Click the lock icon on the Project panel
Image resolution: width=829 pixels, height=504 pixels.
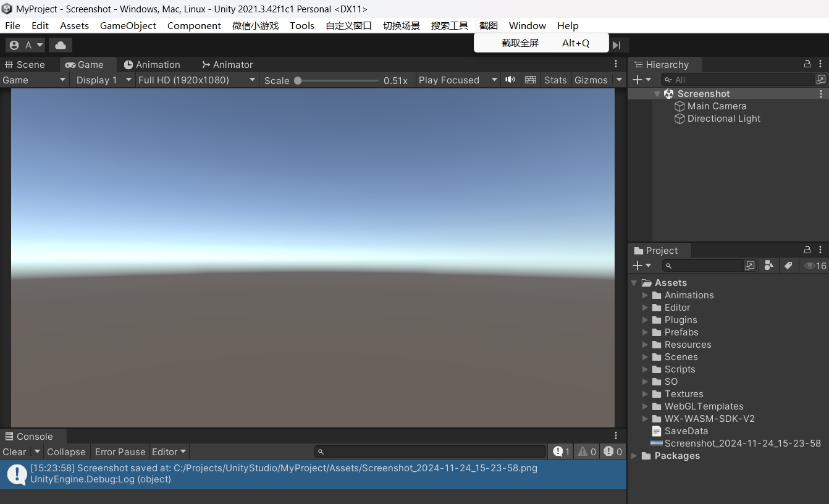(807, 250)
